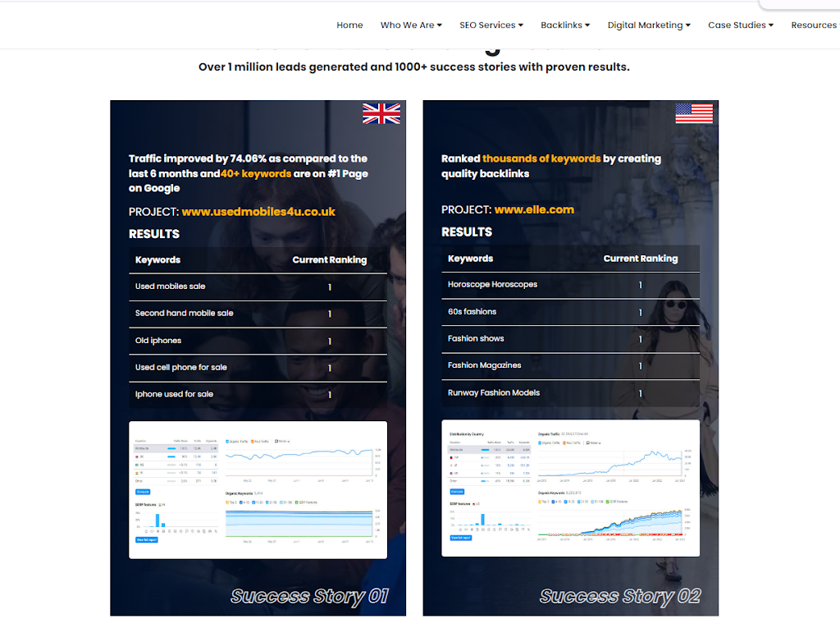
Task: Click the Japan flag in elle.com's country list
Action: coord(450,465)
